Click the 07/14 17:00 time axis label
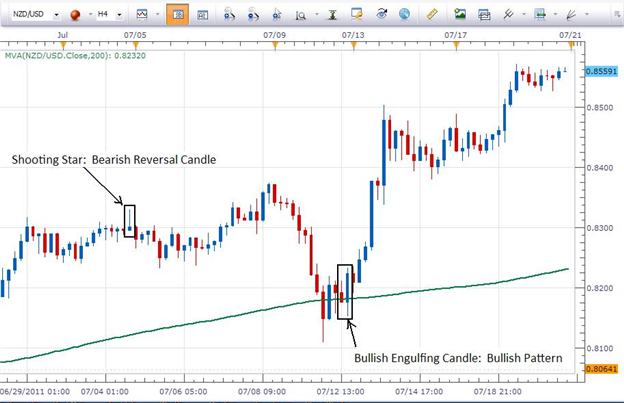This screenshot has width=624, height=403. (419, 391)
